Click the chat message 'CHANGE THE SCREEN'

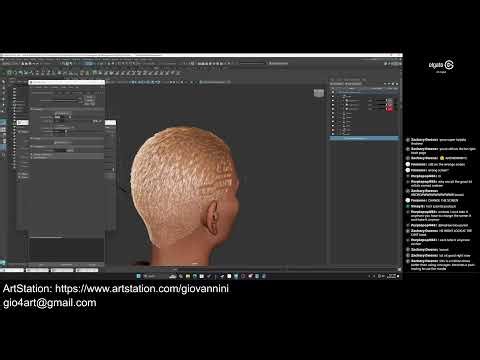[443, 200]
